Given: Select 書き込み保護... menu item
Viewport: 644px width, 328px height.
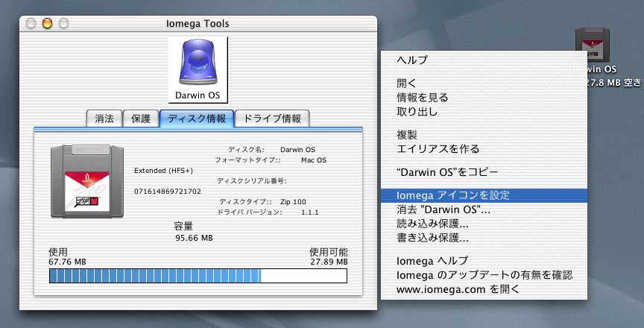Looking at the screenshot, I should 484,238.
